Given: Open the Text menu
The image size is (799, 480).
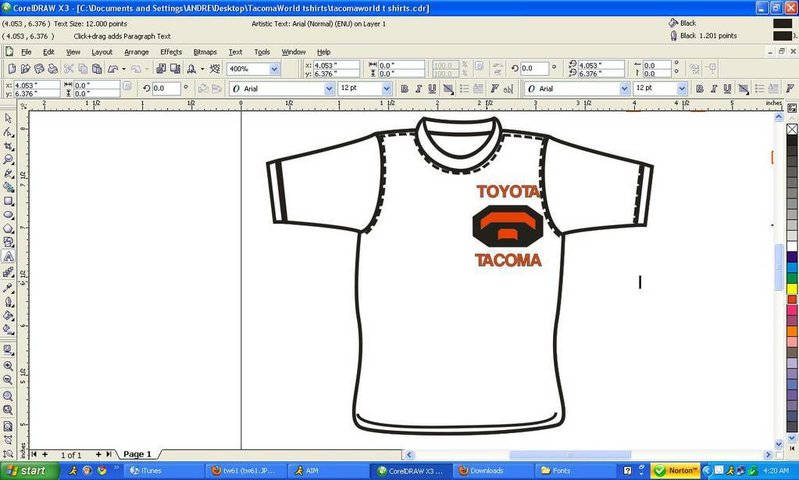Looking at the screenshot, I should coord(235,52).
